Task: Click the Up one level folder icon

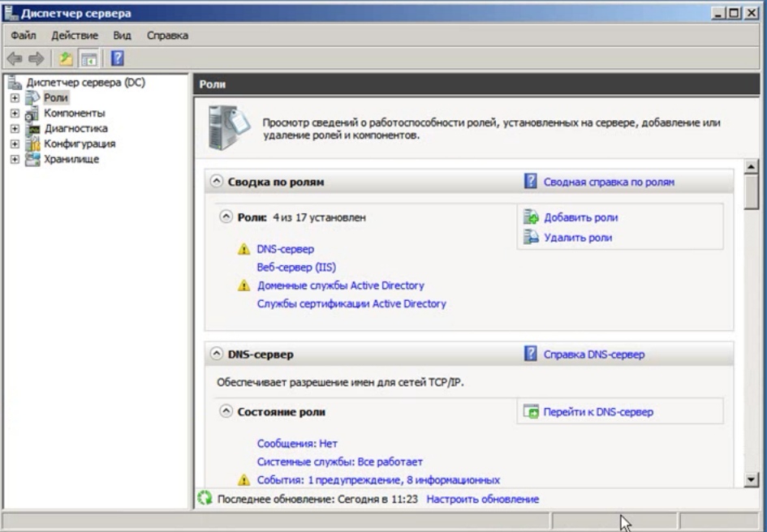Action: [x=66, y=58]
